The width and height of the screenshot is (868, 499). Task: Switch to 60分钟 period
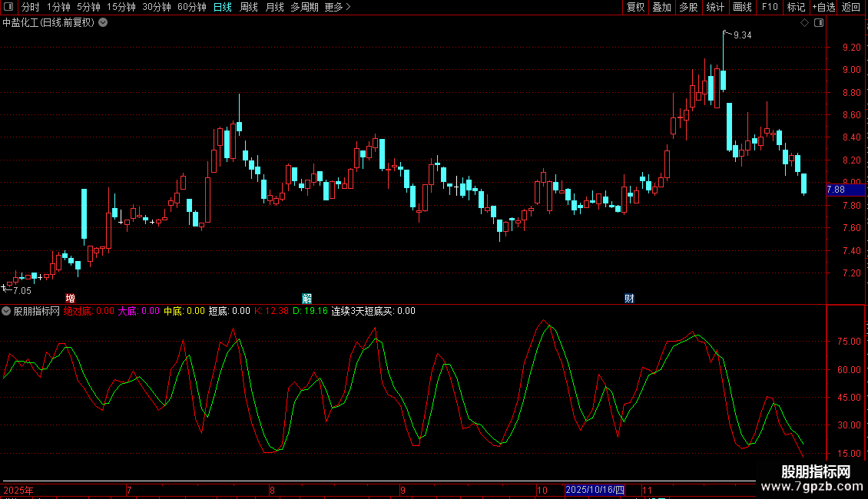pos(192,7)
